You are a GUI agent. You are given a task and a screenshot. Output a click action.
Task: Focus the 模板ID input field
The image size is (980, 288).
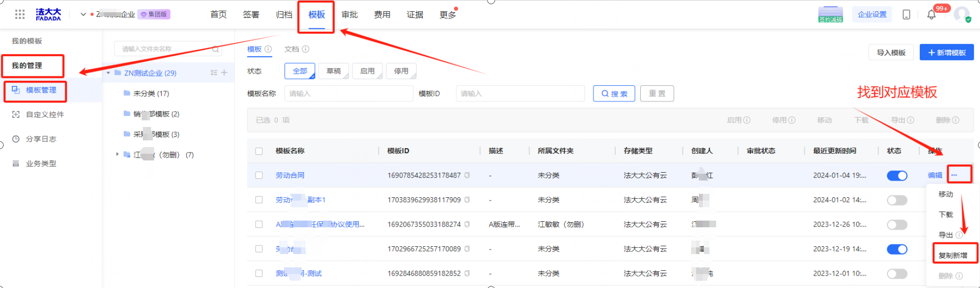tap(520, 94)
